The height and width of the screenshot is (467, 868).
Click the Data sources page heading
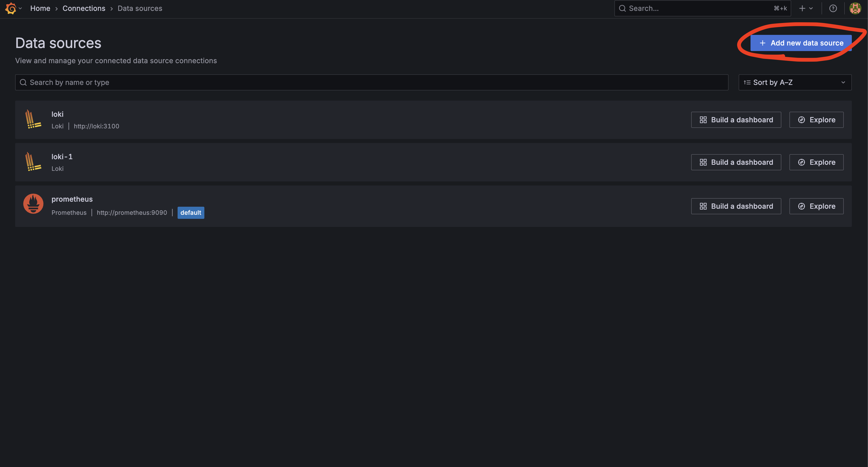coord(58,43)
